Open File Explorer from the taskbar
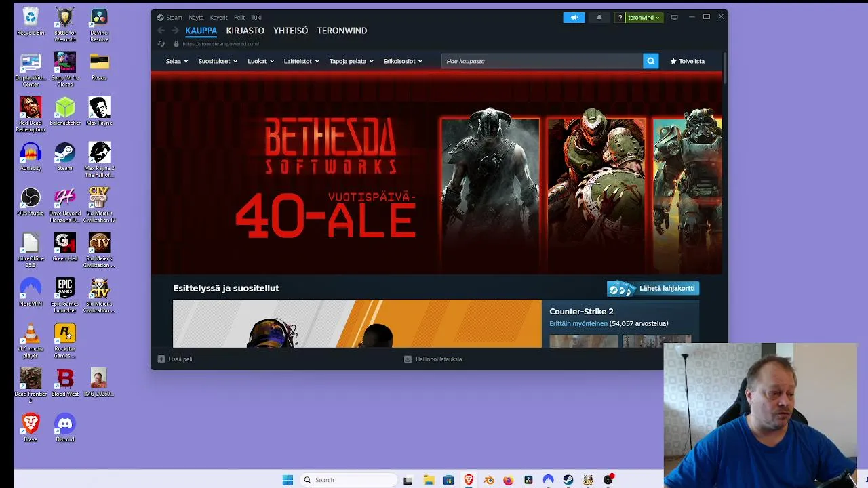This screenshot has width=868, height=488. tap(429, 480)
